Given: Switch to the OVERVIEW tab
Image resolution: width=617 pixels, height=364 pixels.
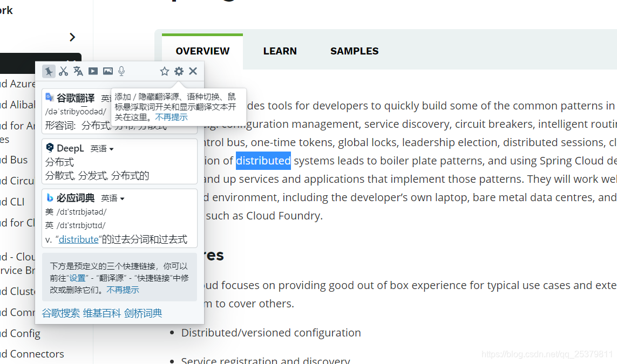Looking at the screenshot, I should [202, 51].
